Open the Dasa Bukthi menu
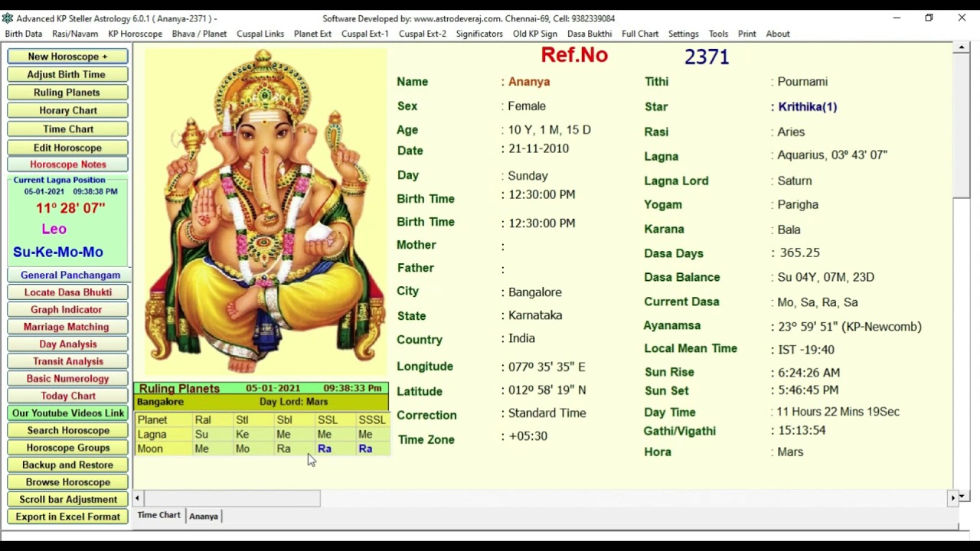Screen dimensions: 980x551 tap(590, 34)
